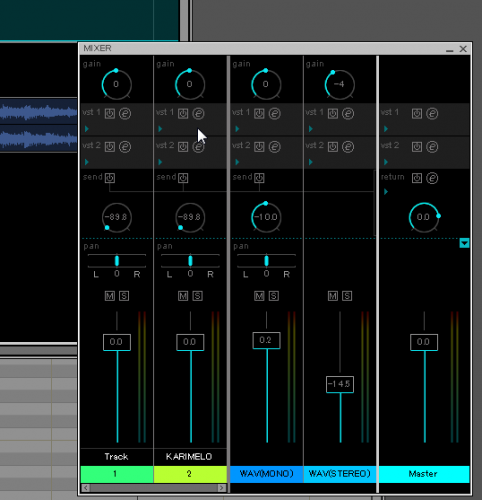This screenshot has height=500, width=482.
Task: Click mixer scrollbar right arrow
Action: [x=222, y=488]
